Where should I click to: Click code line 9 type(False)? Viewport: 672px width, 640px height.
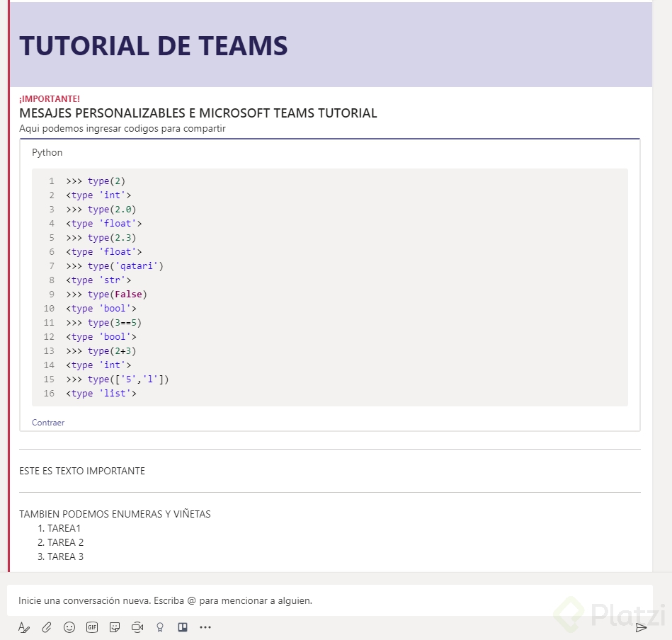coord(107,295)
